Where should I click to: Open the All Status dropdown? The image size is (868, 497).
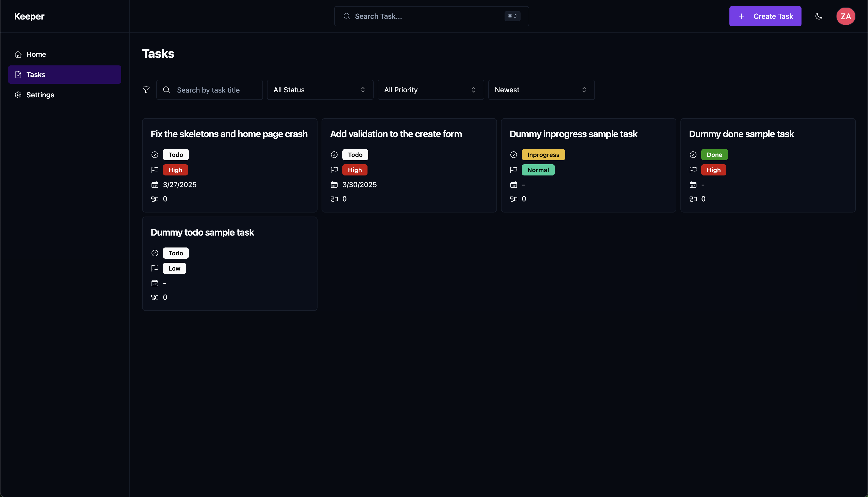320,90
